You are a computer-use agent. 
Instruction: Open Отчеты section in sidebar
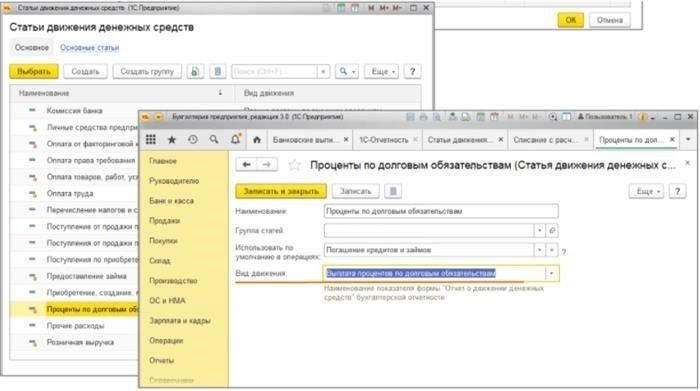(x=162, y=360)
